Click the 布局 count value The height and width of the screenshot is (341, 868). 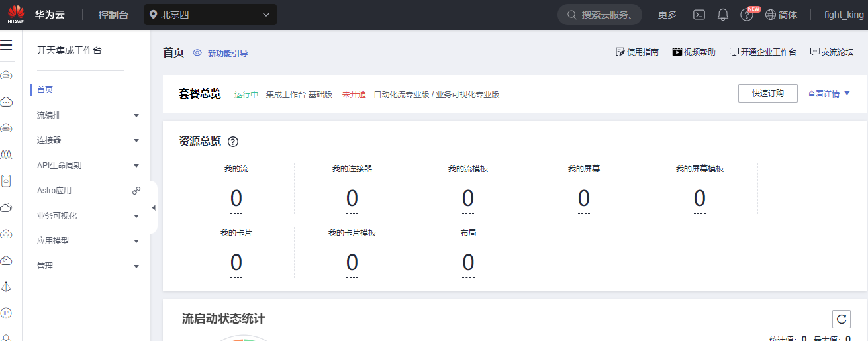pos(468,263)
